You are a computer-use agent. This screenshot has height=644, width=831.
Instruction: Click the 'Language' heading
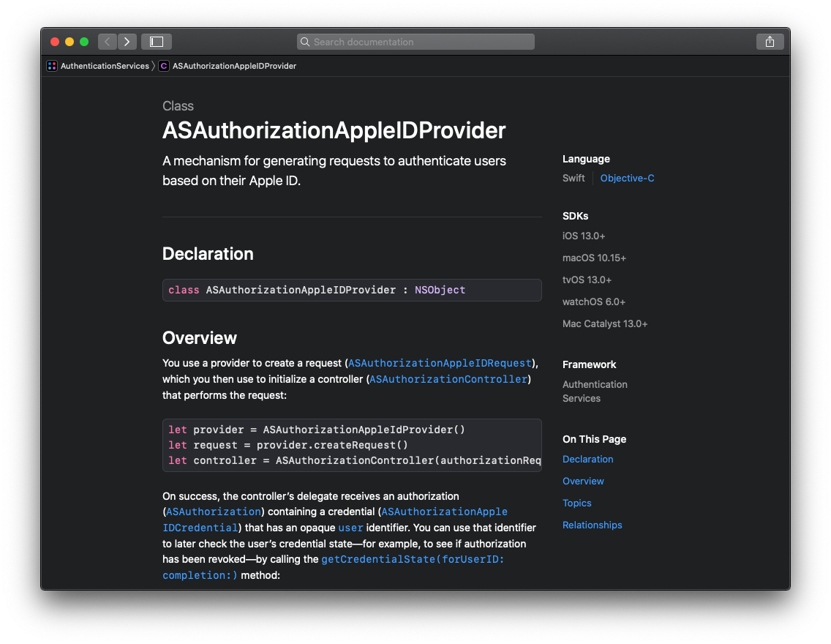tap(586, 159)
